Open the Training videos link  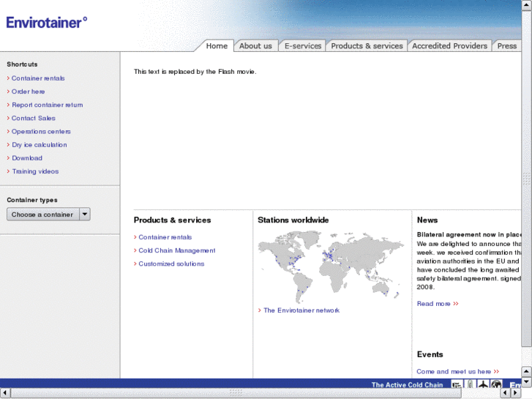35,171
